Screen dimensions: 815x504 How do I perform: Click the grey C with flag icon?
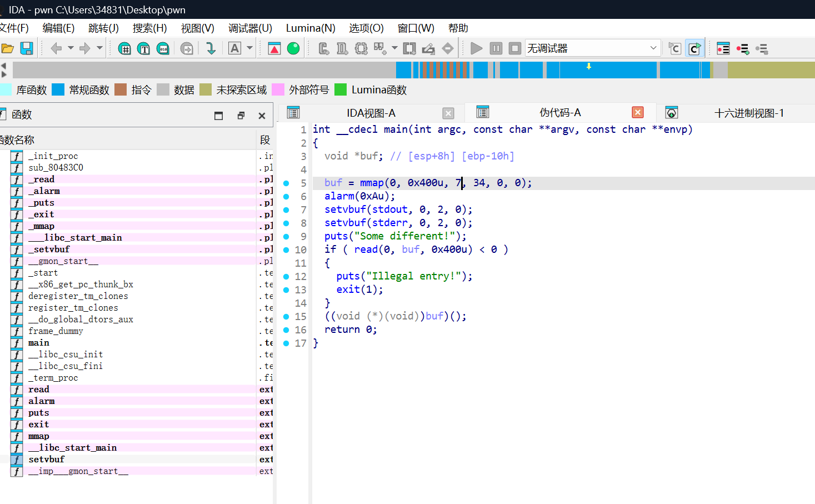pyautogui.click(x=675, y=49)
